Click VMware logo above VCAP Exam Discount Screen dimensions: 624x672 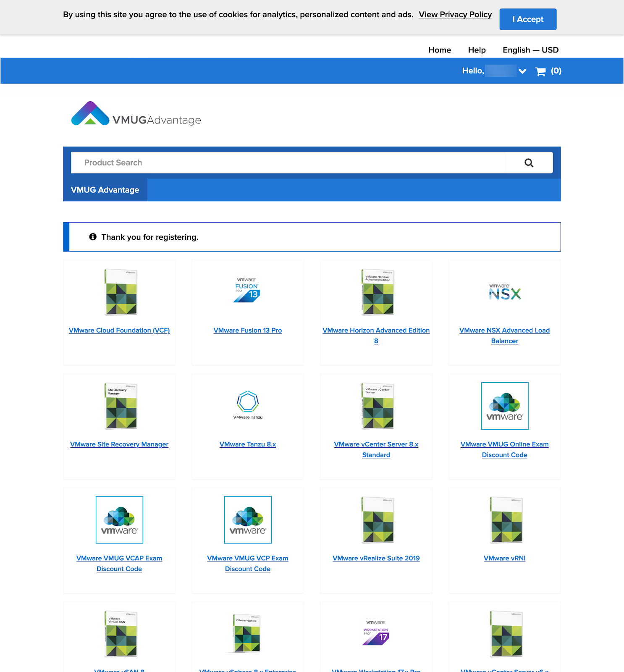point(120,520)
